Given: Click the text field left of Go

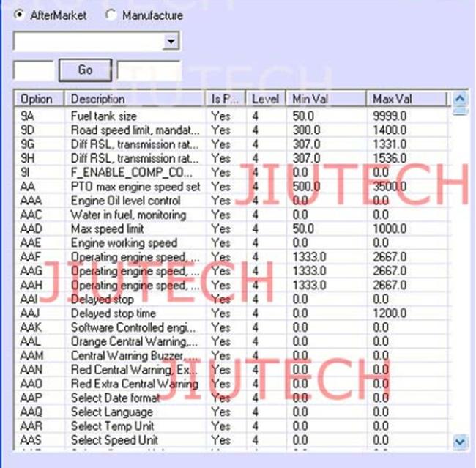Looking at the screenshot, I should pyautogui.click(x=34, y=70).
